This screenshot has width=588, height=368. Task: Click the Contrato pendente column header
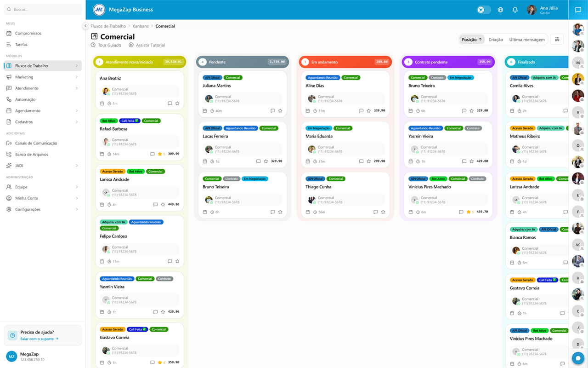[448, 62]
